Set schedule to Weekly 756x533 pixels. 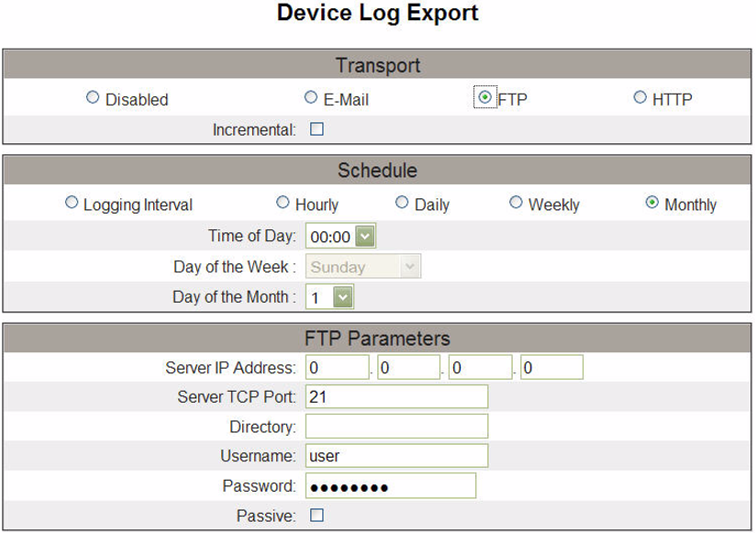click(x=516, y=203)
